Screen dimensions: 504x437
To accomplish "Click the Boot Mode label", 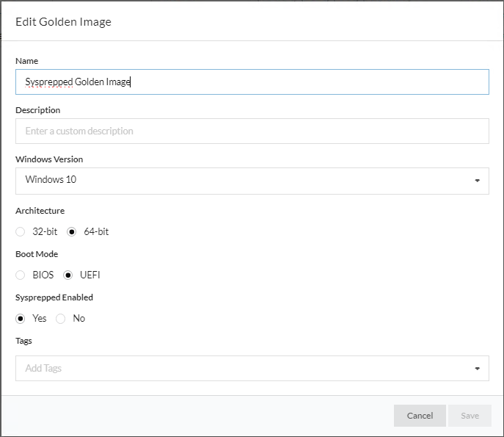I will pyautogui.click(x=37, y=254).
